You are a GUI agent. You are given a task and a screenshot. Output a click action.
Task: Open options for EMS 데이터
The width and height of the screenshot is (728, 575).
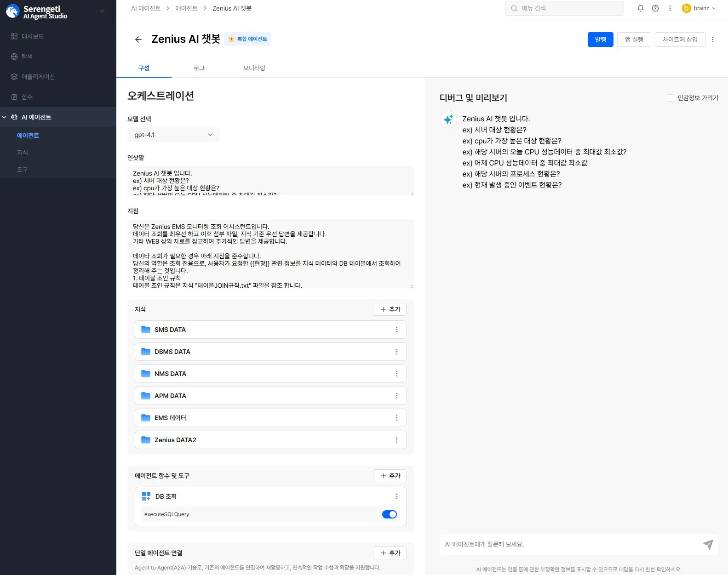[397, 418]
